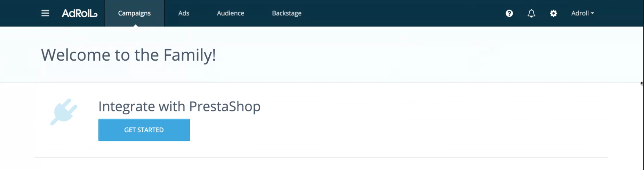Show notifications via the bell icon
The image size is (644, 170).
pos(531,13)
